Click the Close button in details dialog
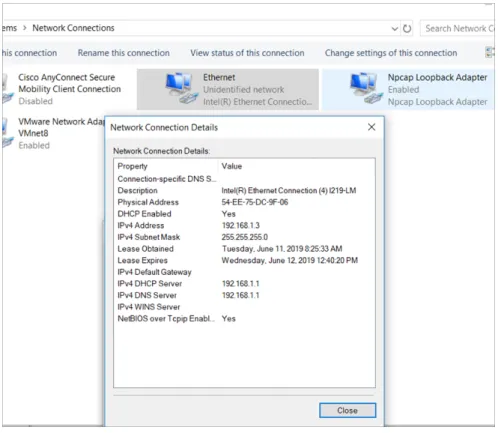498x433 pixels. (x=347, y=410)
